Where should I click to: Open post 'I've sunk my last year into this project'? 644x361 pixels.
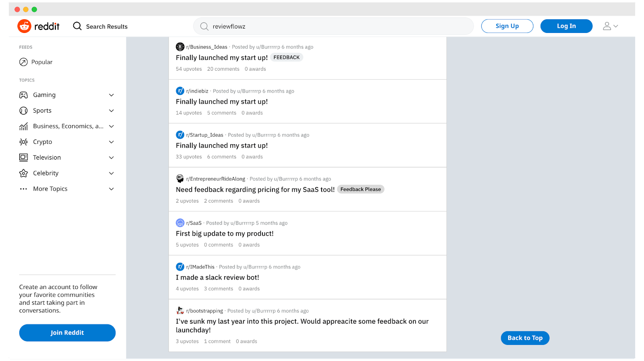click(302, 326)
